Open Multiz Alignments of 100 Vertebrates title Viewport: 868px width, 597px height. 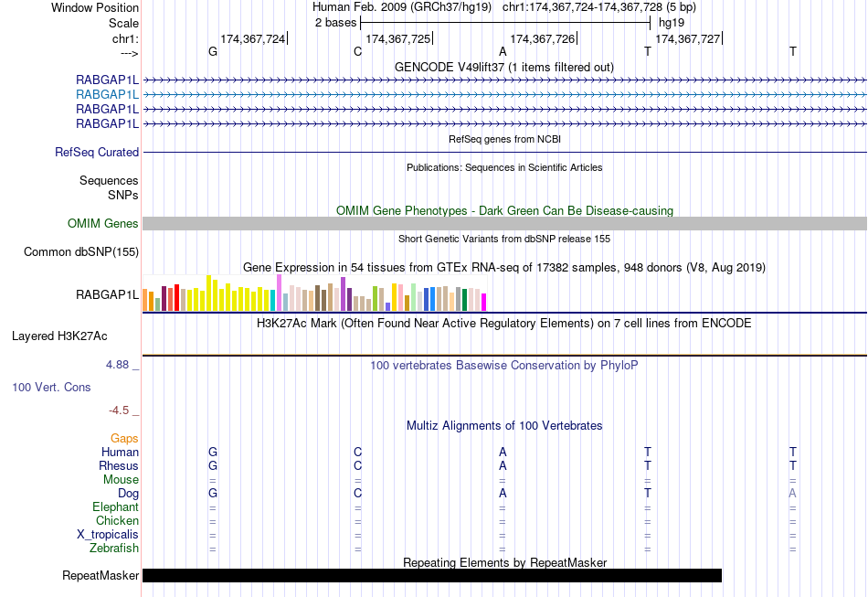pyautogui.click(x=504, y=426)
